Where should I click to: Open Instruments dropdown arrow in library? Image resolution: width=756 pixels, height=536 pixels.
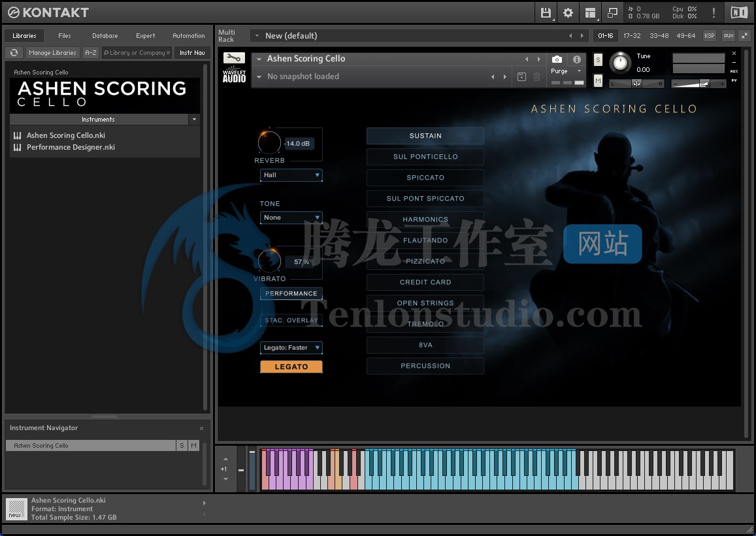(x=194, y=119)
